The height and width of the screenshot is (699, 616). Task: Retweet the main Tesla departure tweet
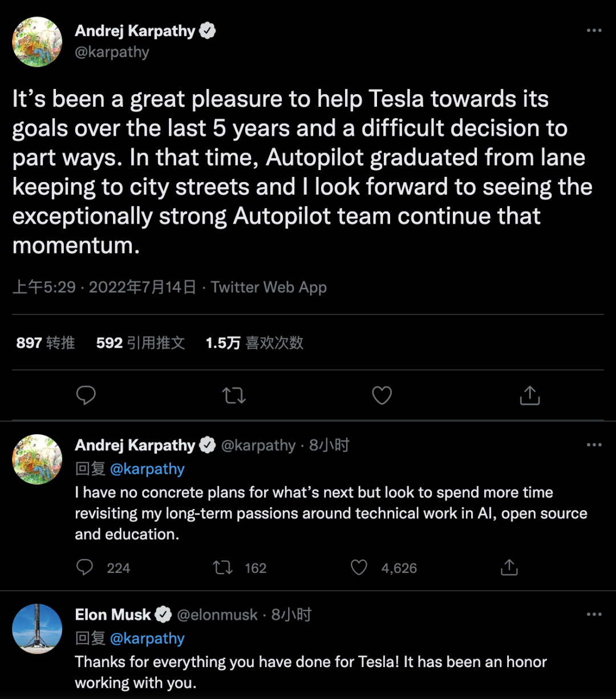coord(234,395)
